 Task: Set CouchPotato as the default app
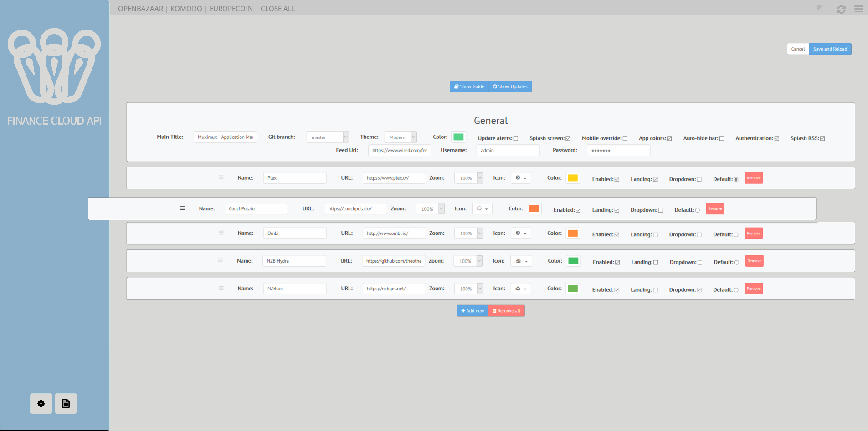coord(698,210)
